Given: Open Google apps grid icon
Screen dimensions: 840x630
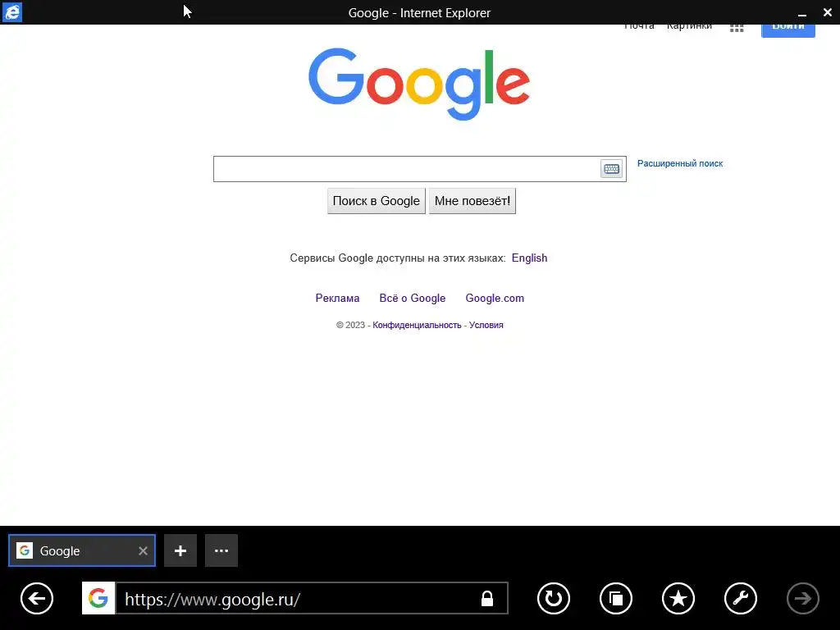Looking at the screenshot, I should [737, 28].
